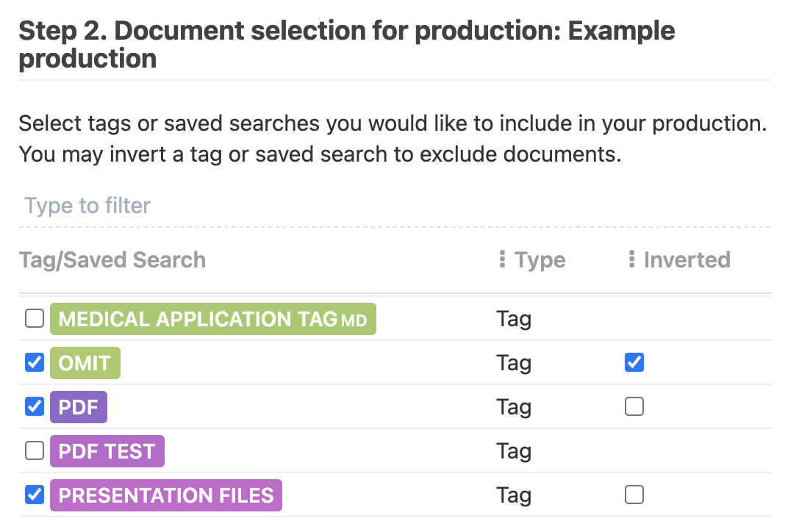Deselect the Presentation Files checkbox

coord(35,495)
